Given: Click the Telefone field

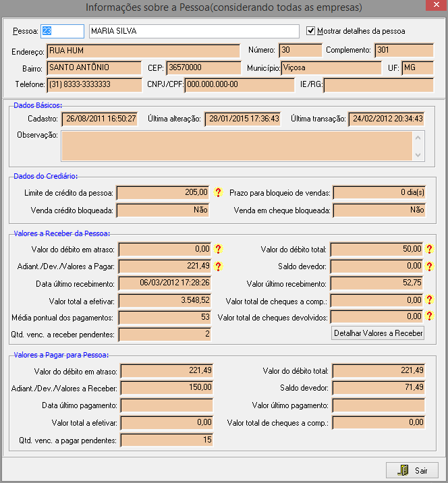Looking at the screenshot, I should [93, 84].
